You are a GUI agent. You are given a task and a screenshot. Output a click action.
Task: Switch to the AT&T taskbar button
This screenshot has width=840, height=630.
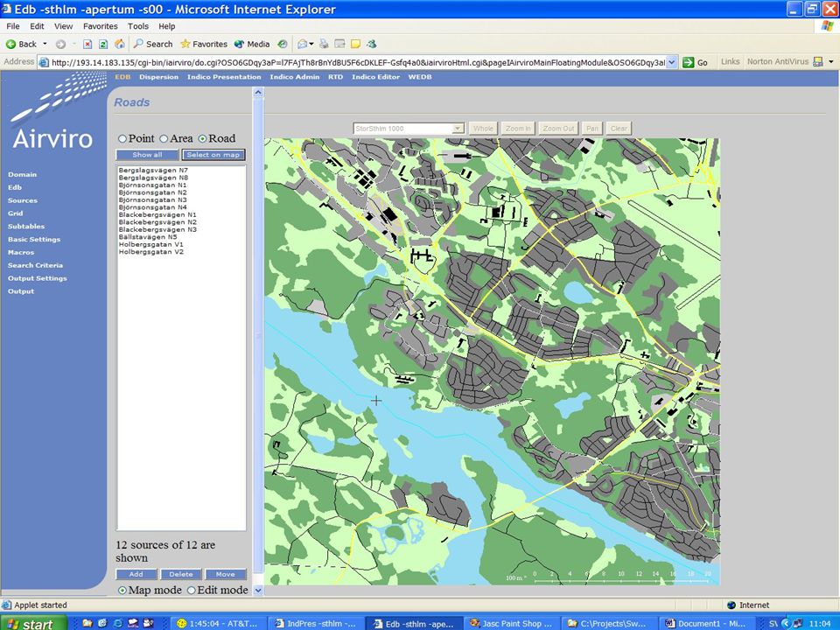pyautogui.click(x=219, y=623)
